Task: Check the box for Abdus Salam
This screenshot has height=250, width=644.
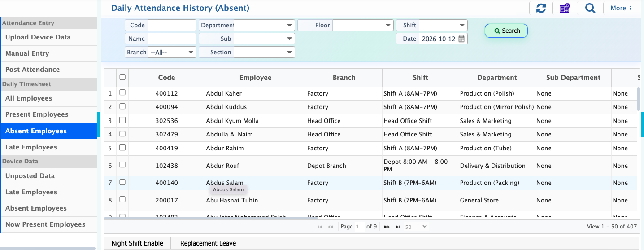Action: click(122, 182)
